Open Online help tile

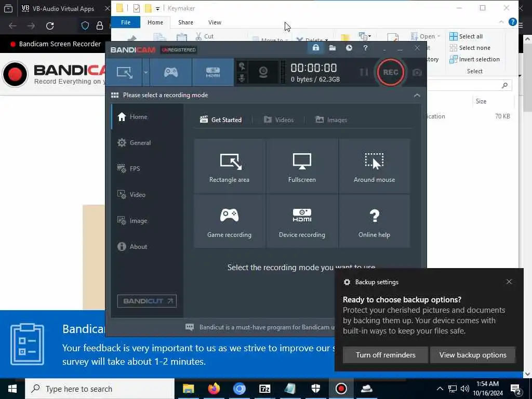tap(374, 221)
